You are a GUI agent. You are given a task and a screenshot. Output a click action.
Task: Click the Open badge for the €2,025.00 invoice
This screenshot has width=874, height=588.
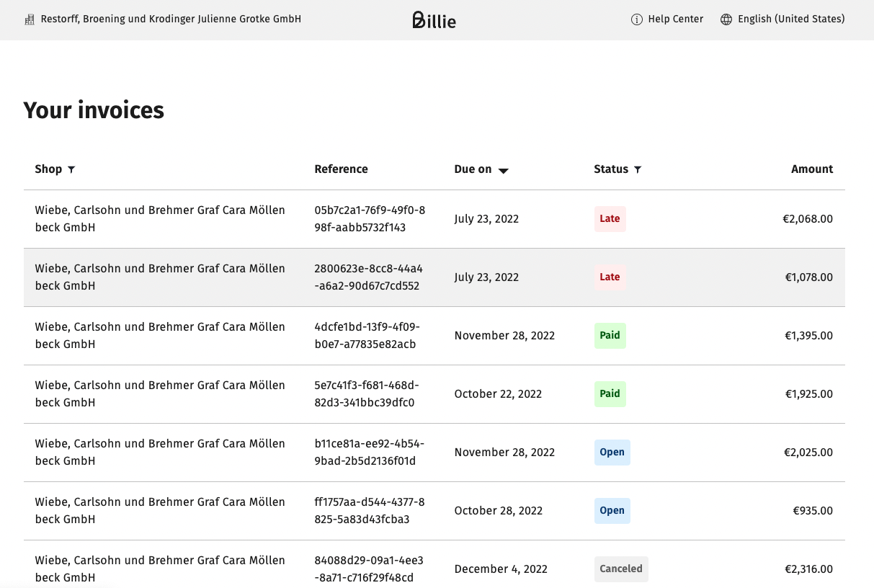(x=612, y=453)
